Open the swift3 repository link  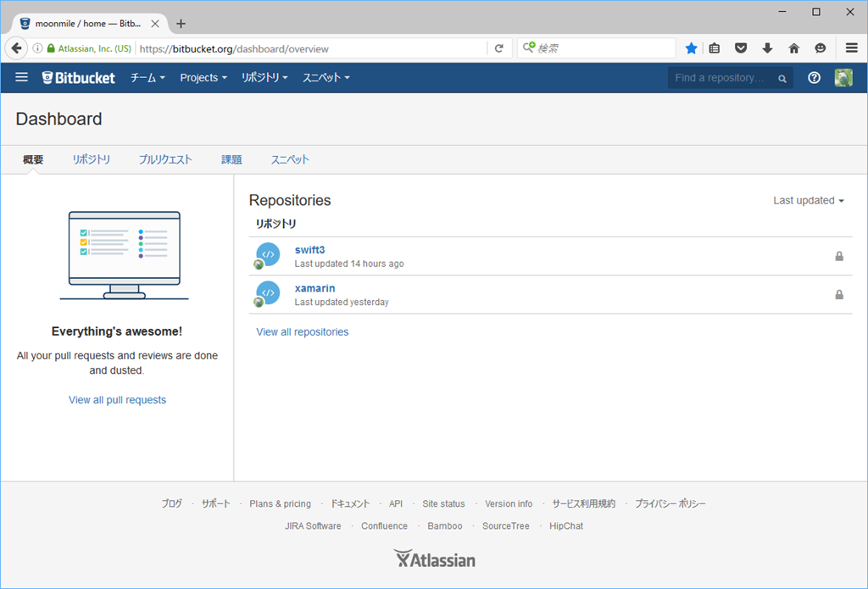click(309, 250)
